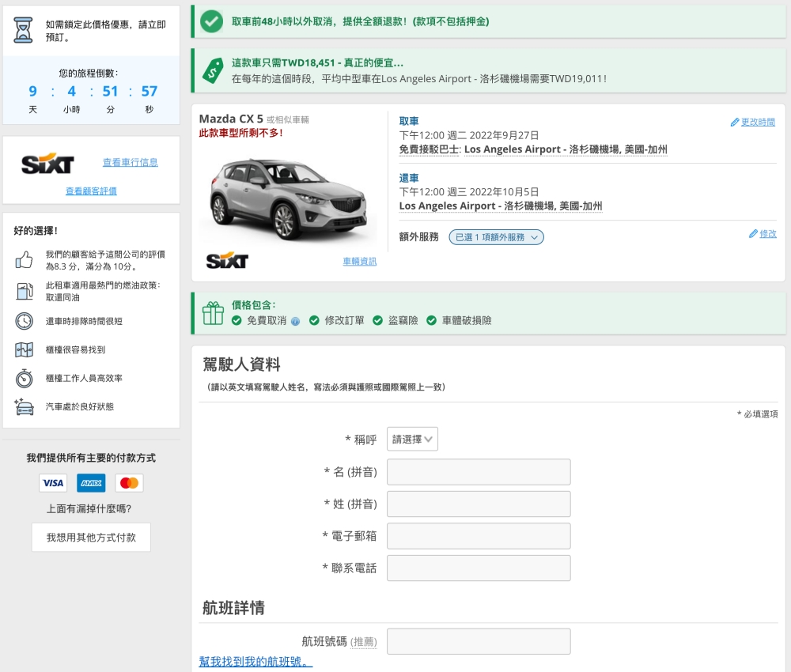The image size is (791, 672).
Task: Click the pencil icon beside 更改時間
Action: pyautogui.click(x=735, y=123)
